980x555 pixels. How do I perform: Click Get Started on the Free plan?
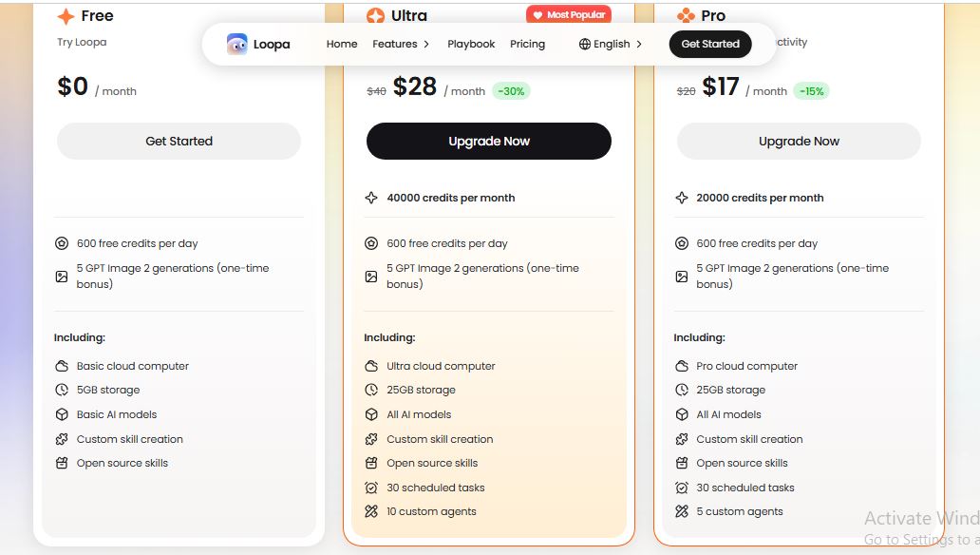pos(179,141)
